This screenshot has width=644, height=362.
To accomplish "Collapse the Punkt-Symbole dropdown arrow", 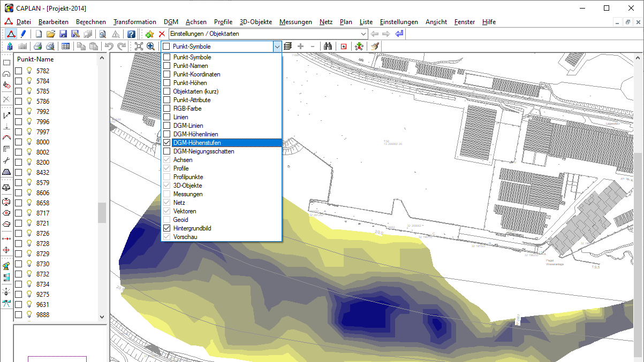I will point(277,47).
